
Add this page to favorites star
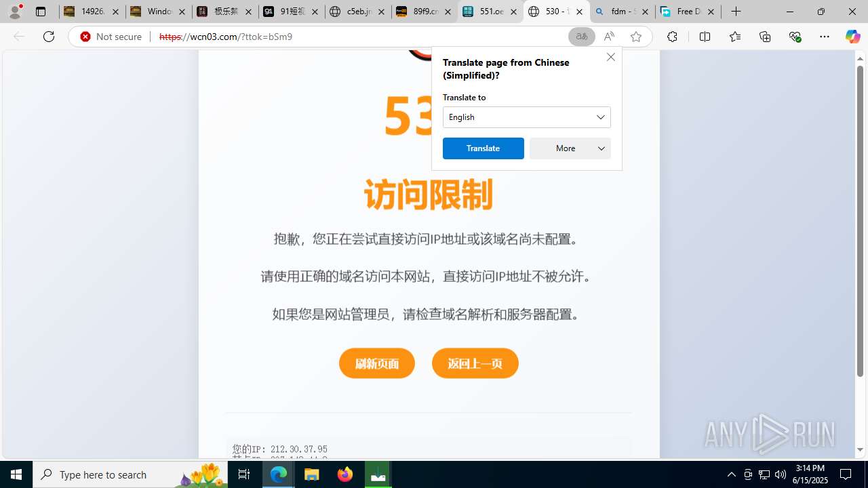(x=636, y=37)
